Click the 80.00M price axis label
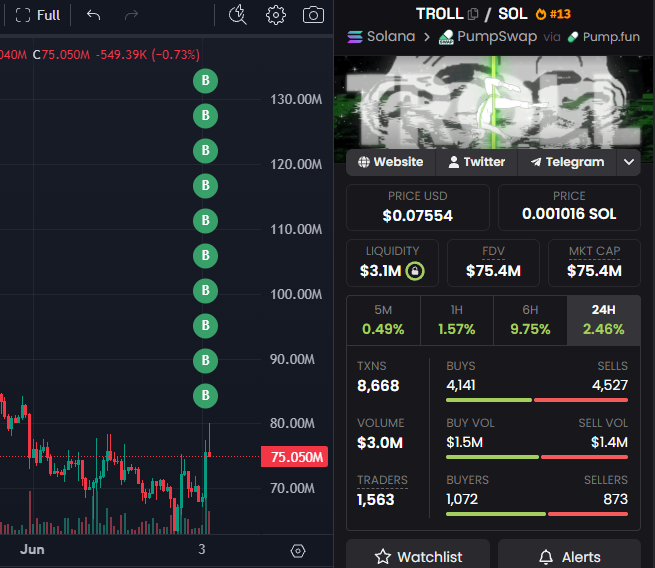This screenshot has height=568, width=655. coord(292,423)
